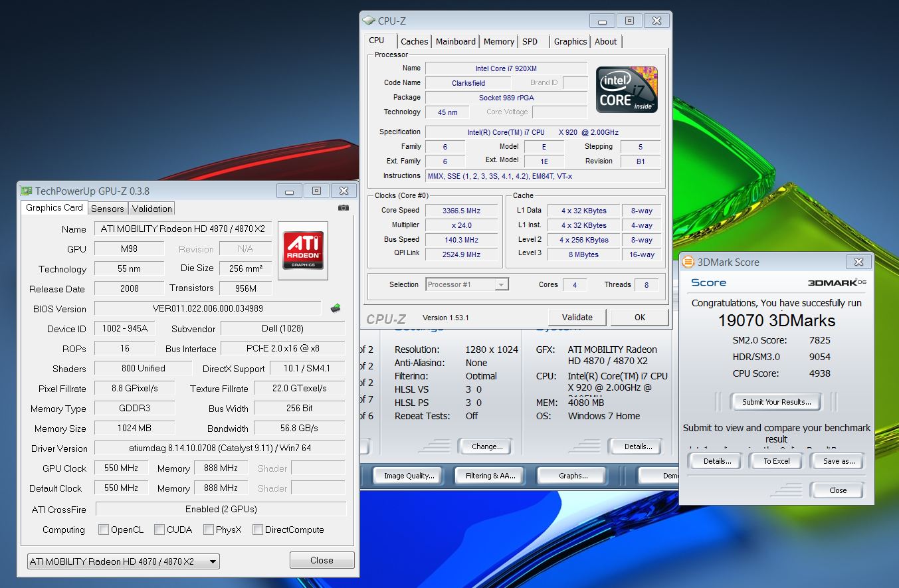Open the About tab in CPU-Z
Viewport: 899px width, 588px height.
[x=606, y=41]
